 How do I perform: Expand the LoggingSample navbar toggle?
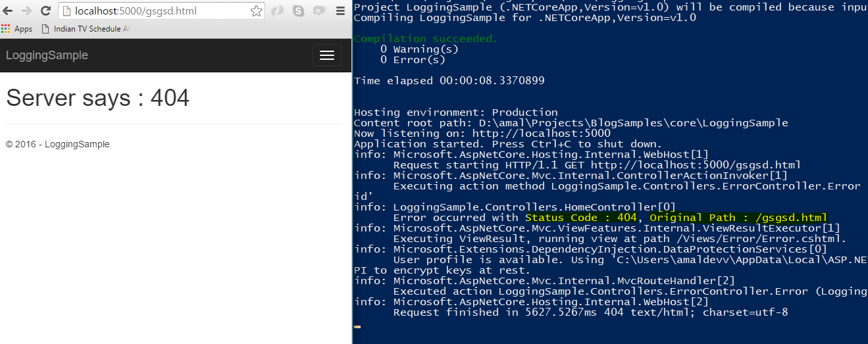click(326, 55)
